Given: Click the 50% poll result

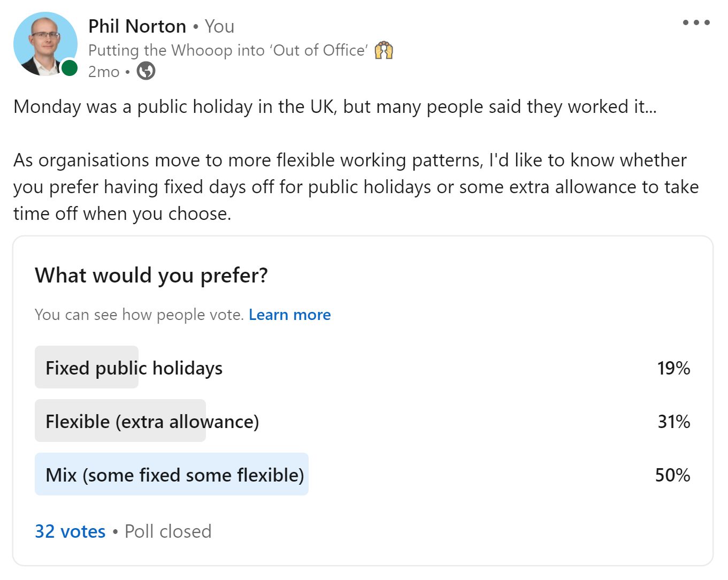Looking at the screenshot, I should [672, 475].
